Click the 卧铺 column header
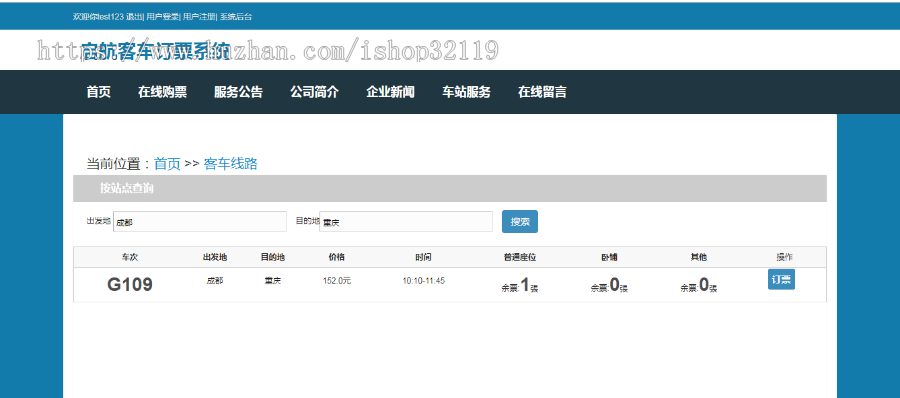The width and height of the screenshot is (900, 398). [x=609, y=257]
